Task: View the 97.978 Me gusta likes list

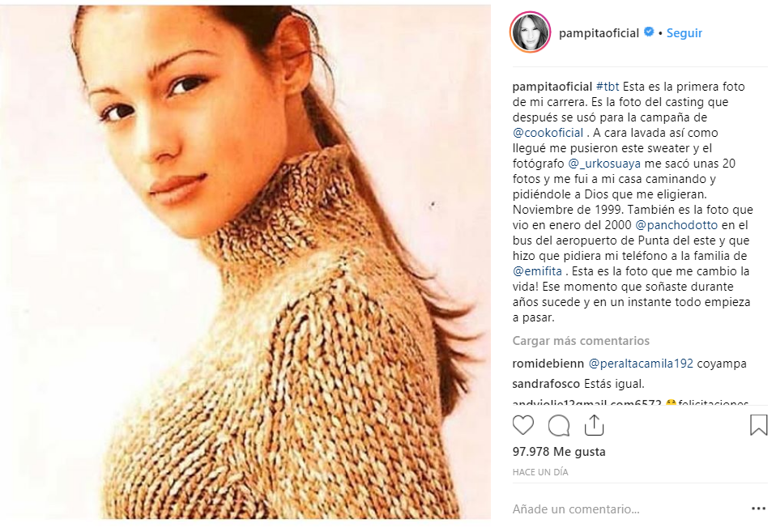Action: tap(559, 452)
